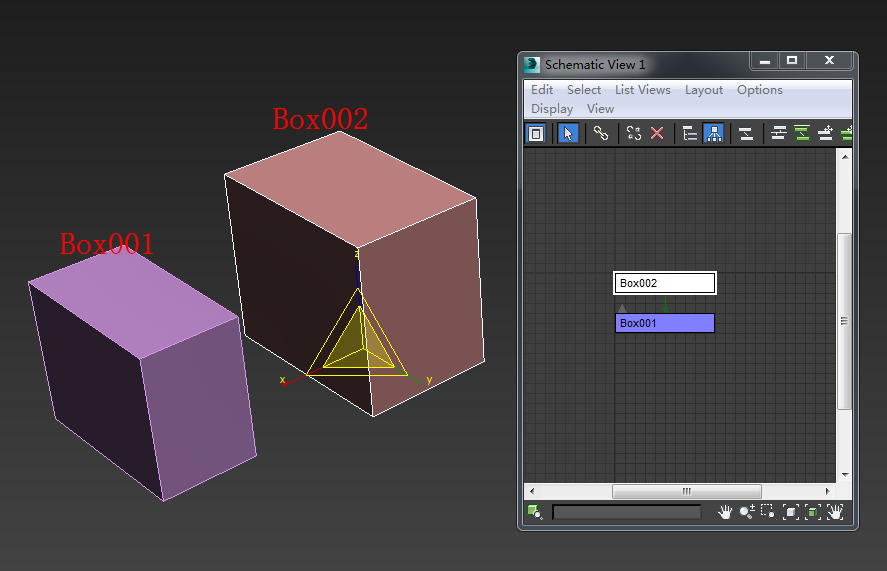Image resolution: width=887 pixels, height=571 pixels.
Task: Open the Layout menu
Action: [704, 90]
